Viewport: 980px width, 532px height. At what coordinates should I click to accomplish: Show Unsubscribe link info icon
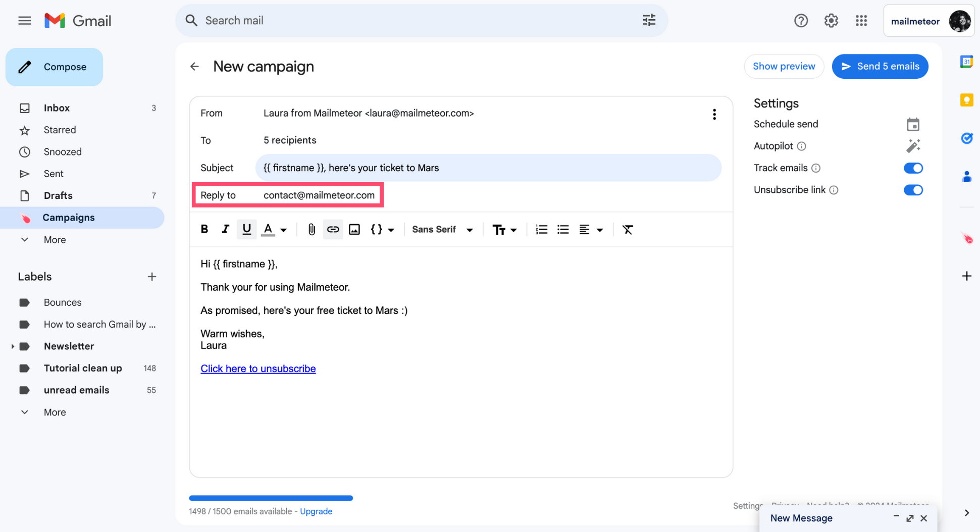[x=834, y=190]
